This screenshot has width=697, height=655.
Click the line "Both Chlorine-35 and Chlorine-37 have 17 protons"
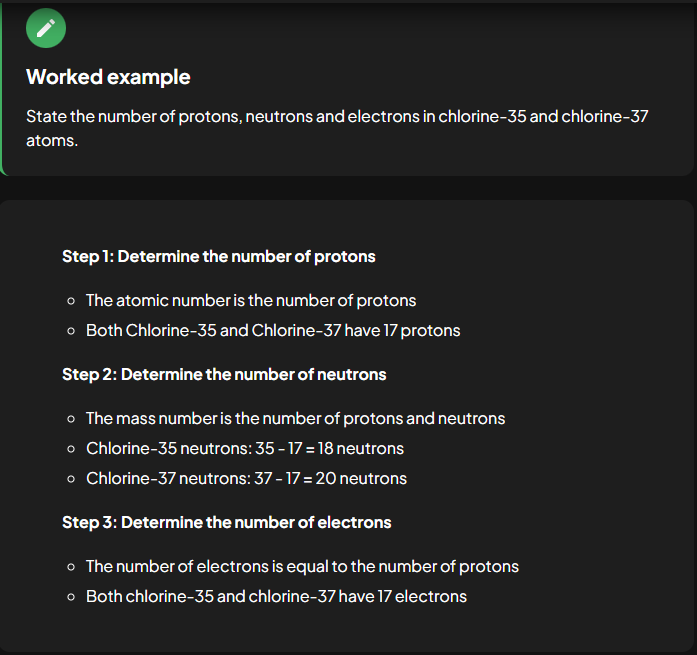point(273,330)
